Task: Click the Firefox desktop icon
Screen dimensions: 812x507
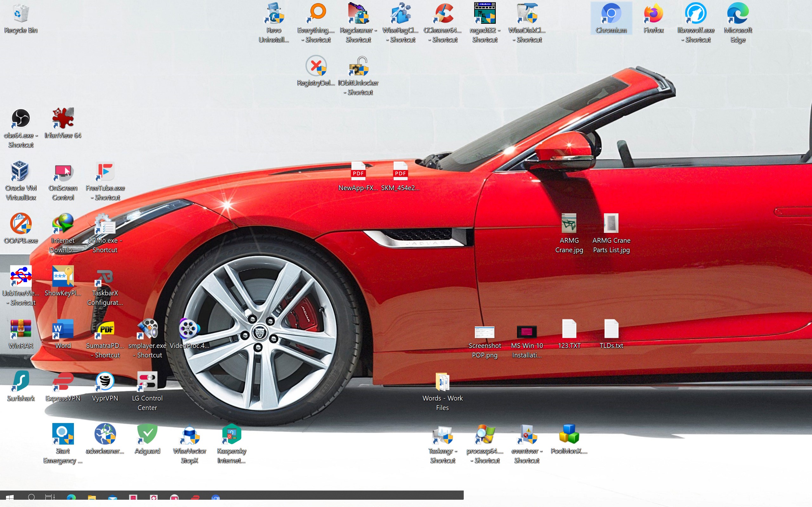Action: [x=653, y=14]
